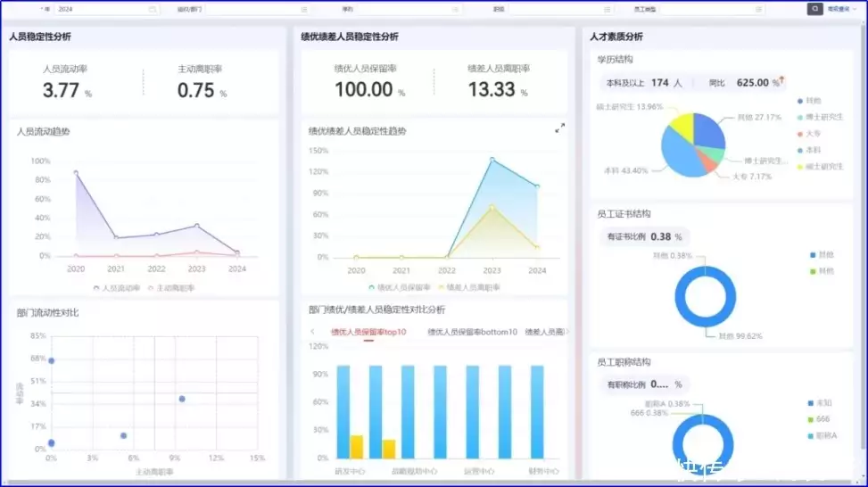Expand the 绩优绩差人员稳定性趋势 chart to fullscreen
The height and width of the screenshot is (487, 868).
pos(559,128)
